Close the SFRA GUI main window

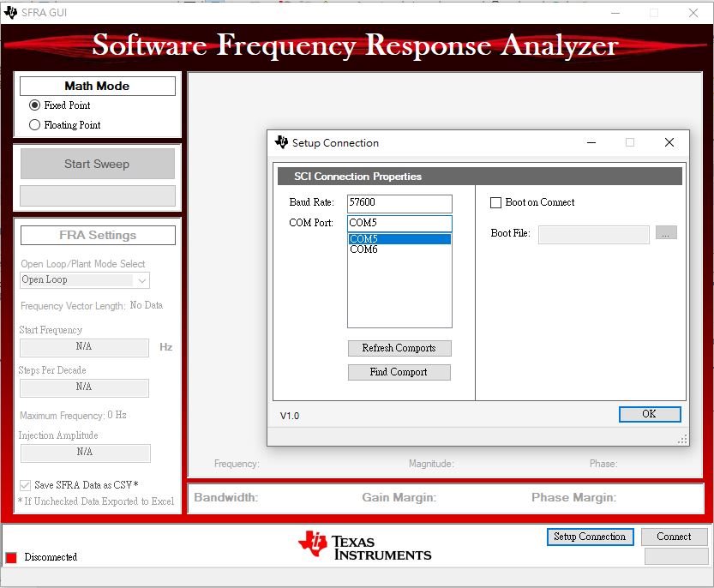693,13
